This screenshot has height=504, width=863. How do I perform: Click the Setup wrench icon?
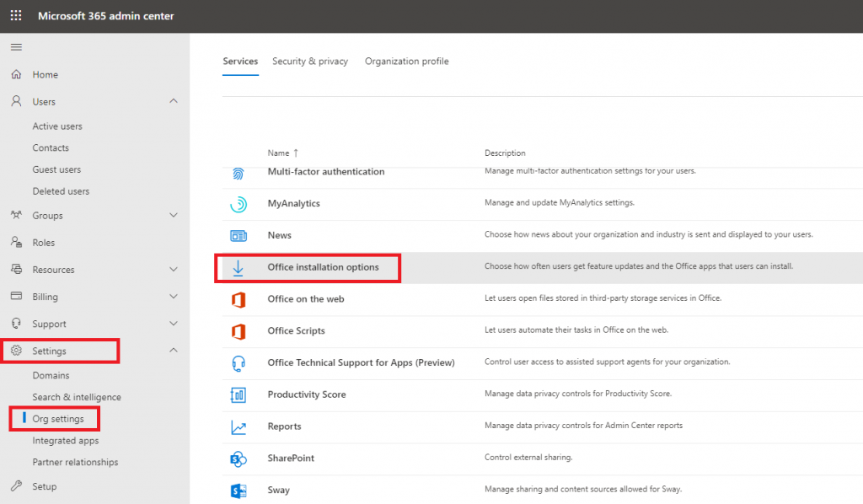17,485
